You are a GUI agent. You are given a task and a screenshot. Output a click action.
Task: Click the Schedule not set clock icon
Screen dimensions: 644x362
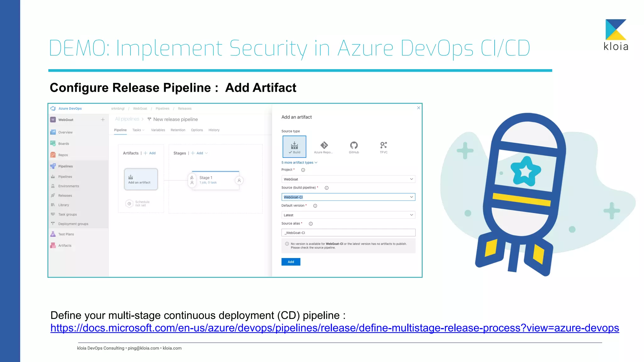click(129, 204)
